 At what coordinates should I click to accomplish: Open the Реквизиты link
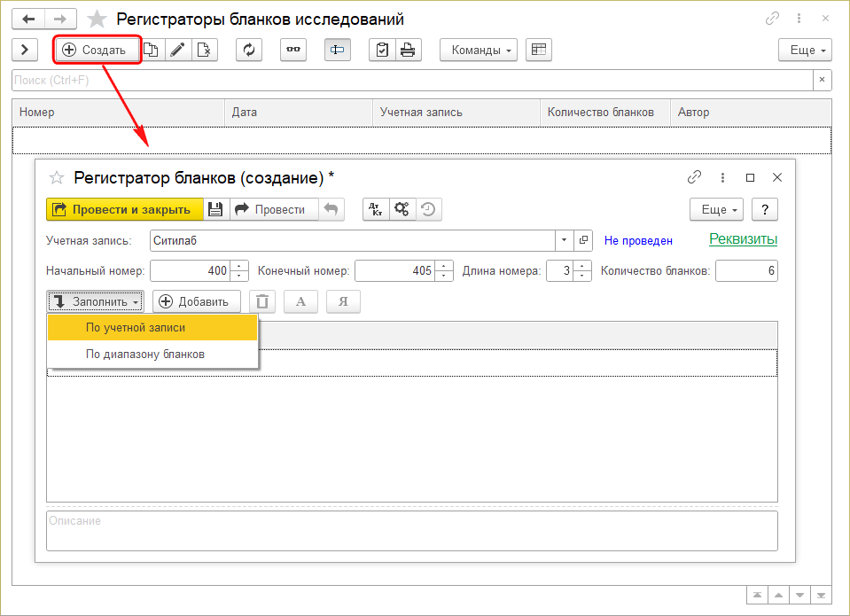pos(744,239)
